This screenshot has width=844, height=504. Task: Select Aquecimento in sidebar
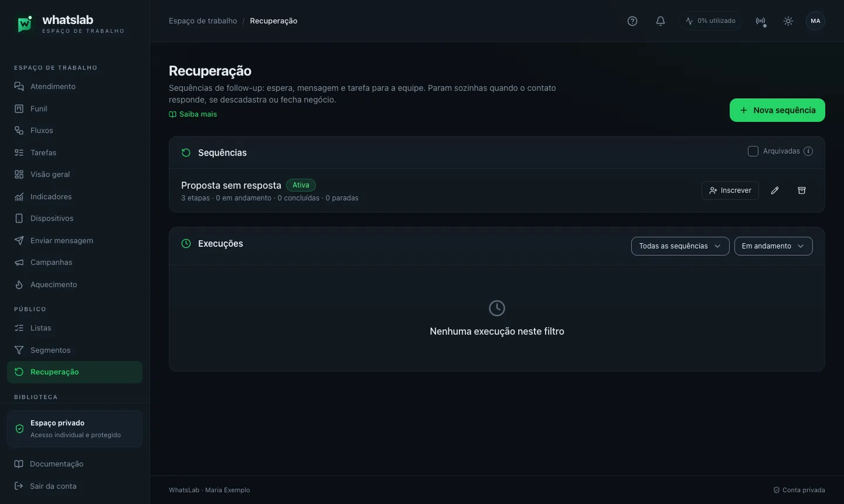pos(74,284)
